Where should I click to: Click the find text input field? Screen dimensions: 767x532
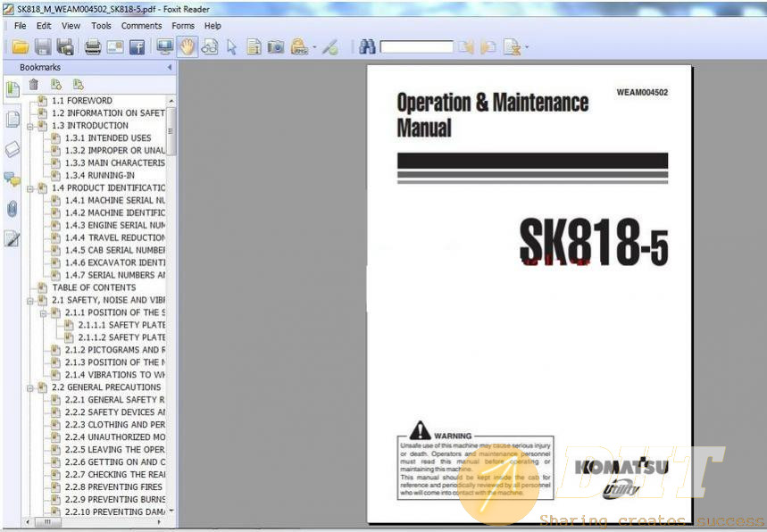click(417, 47)
